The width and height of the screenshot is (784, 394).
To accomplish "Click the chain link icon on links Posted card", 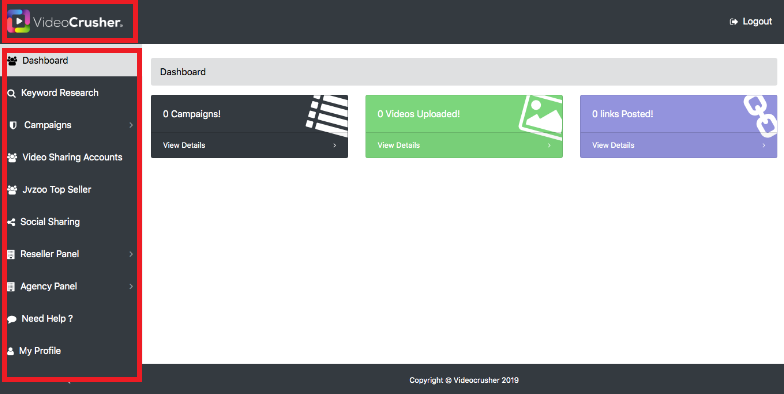I will [760, 115].
